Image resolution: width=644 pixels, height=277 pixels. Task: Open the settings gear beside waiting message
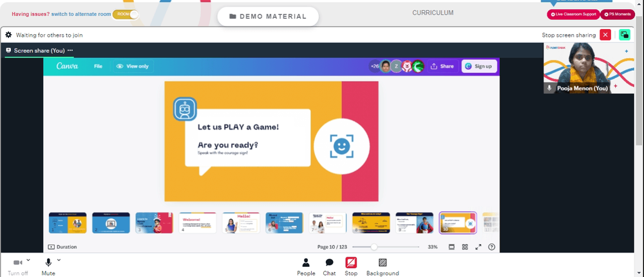pyautogui.click(x=8, y=35)
